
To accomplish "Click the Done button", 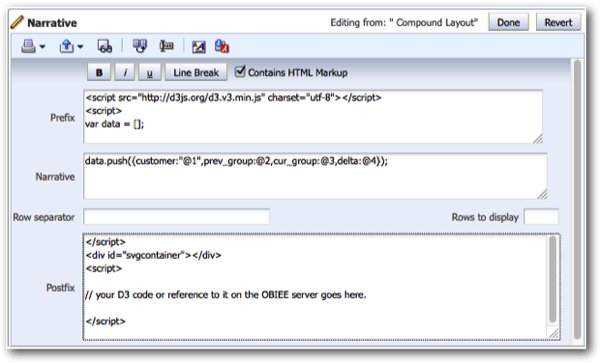I will coord(508,22).
